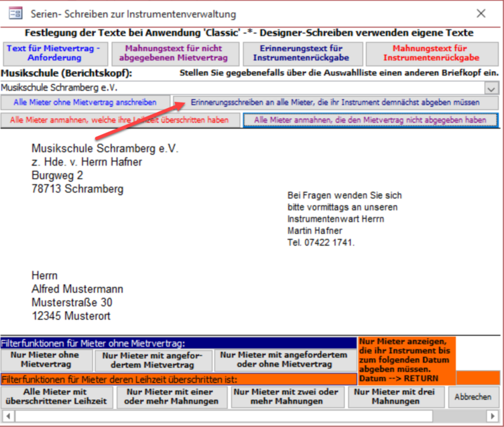
Task: Apply filter 'Nur Mieter mit angefordertem Mietvertrag'
Action: tap(153, 361)
